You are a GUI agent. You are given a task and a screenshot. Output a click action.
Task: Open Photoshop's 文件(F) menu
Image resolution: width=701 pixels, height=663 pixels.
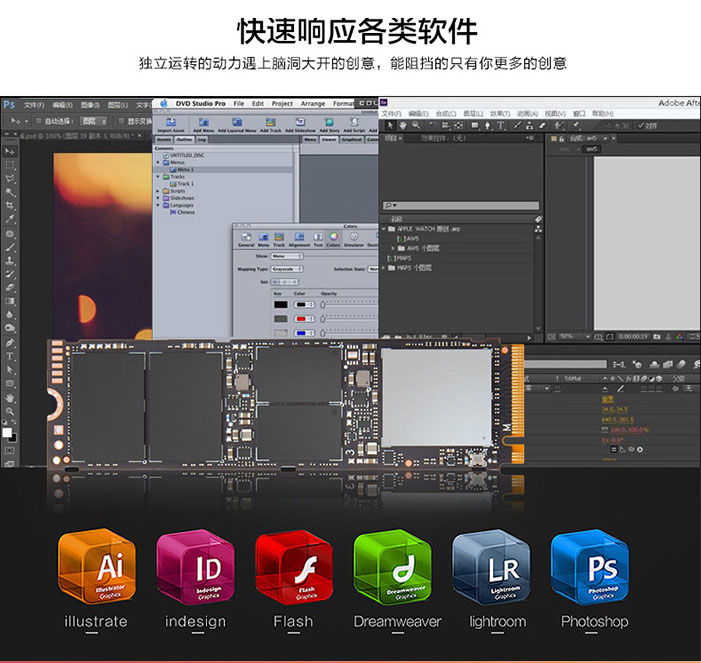[x=34, y=106]
